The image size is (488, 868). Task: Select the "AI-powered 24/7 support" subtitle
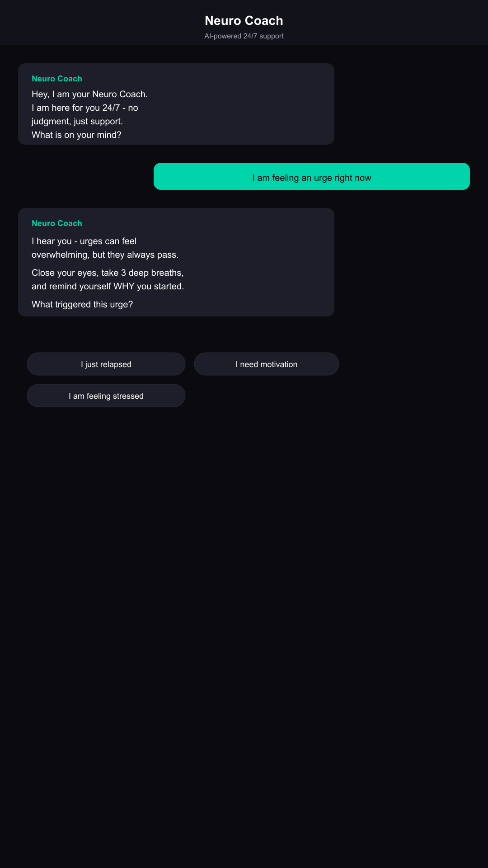point(244,36)
